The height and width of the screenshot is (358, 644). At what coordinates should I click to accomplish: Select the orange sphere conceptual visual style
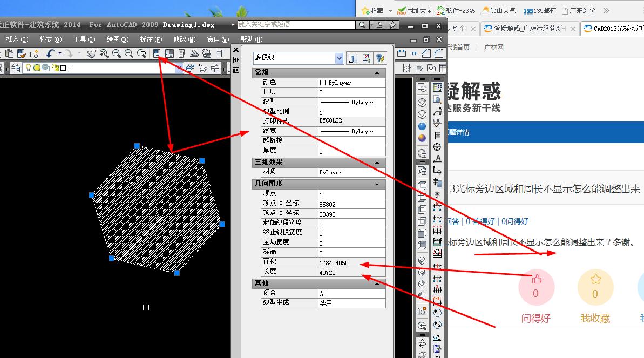point(422,138)
